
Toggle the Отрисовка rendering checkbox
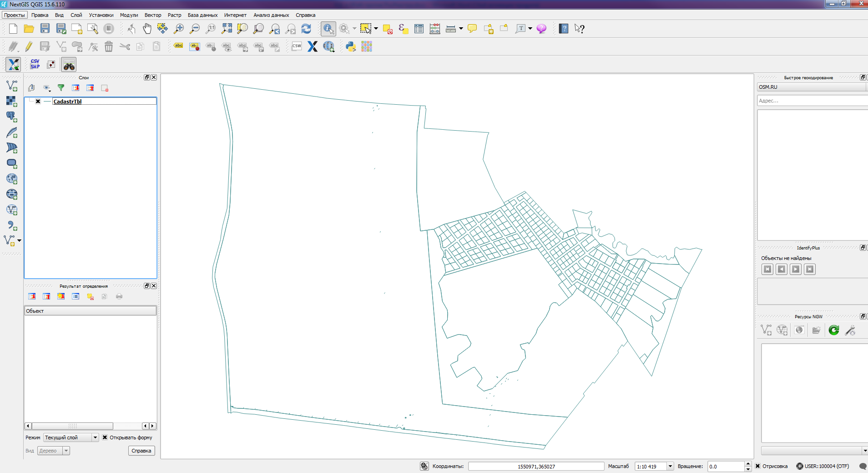(757, 466)
